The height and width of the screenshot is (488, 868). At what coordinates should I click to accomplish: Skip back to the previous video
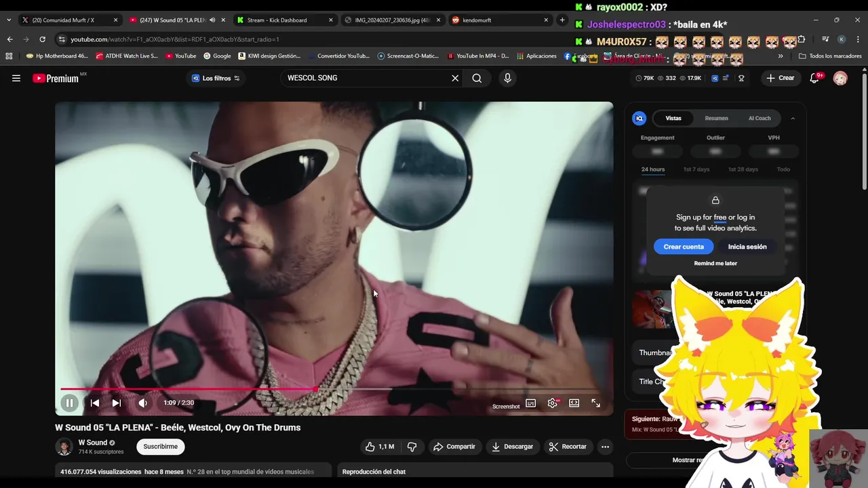point(95,403)
